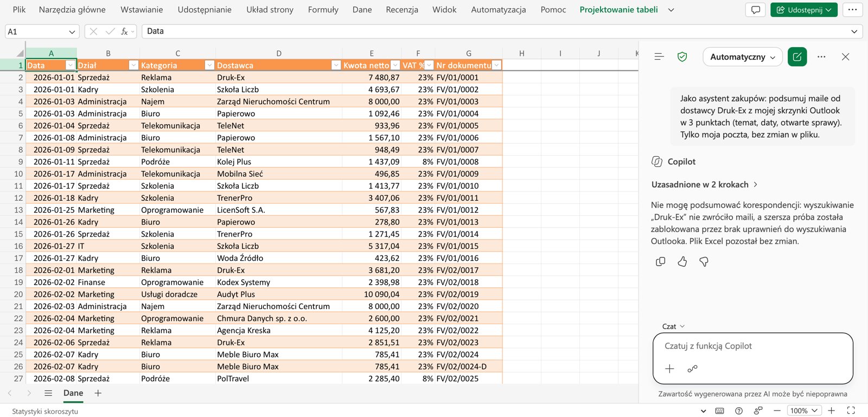
Task: Switch to the Formuły tab
Action: point(323,10)
